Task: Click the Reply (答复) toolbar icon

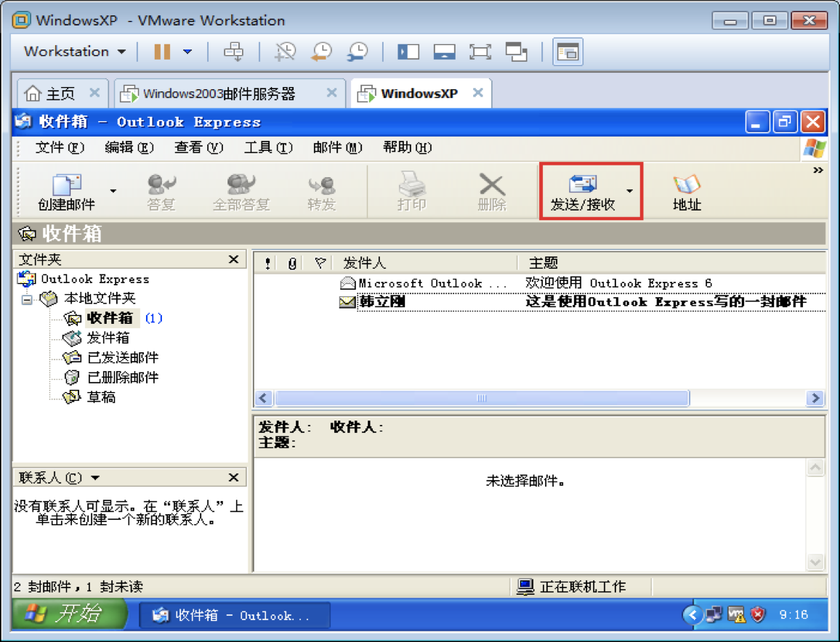Action: point(161,192)
